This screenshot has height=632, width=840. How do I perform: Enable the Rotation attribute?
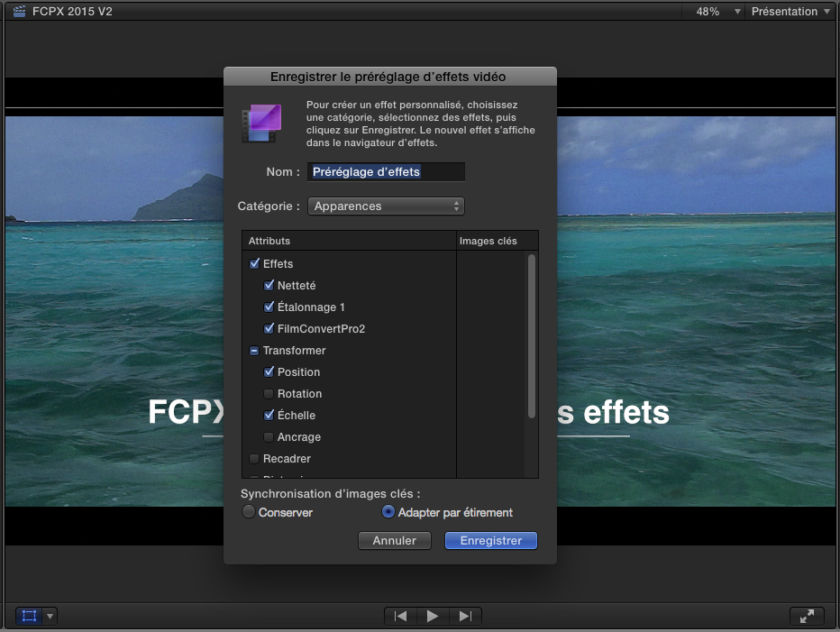click(x=268, y=393)
